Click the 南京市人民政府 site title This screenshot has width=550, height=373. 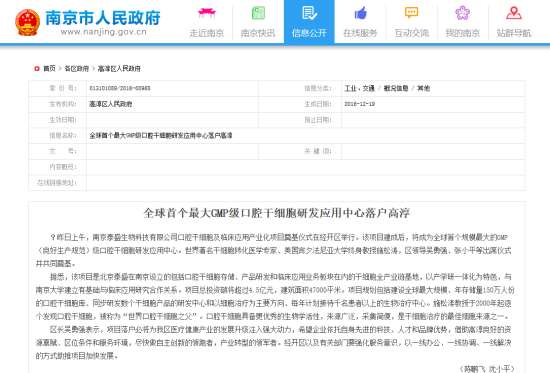(x=103, y=18)
